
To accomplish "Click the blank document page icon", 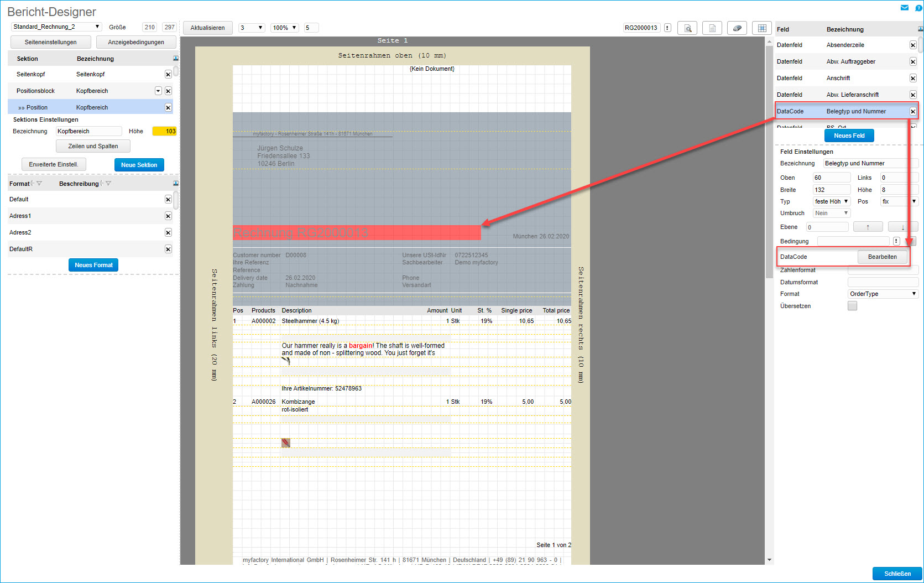I will (x=712, y=28).
